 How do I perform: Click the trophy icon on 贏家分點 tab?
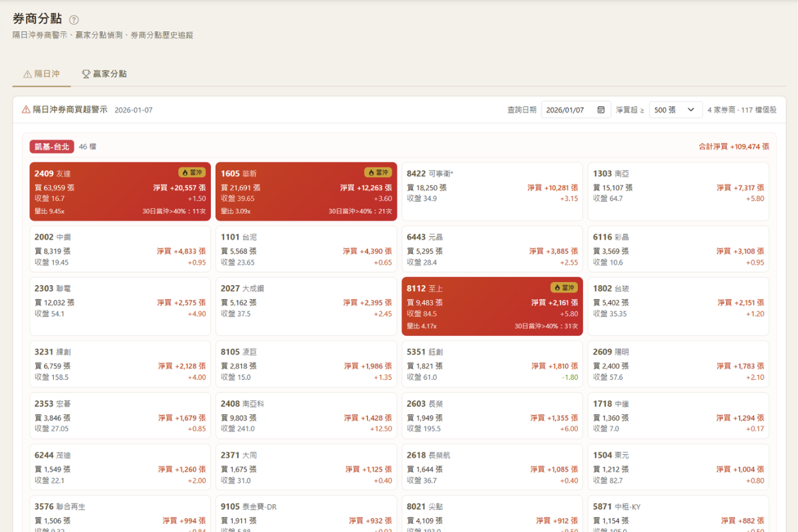pyautogui.click(x=86, y=74)
